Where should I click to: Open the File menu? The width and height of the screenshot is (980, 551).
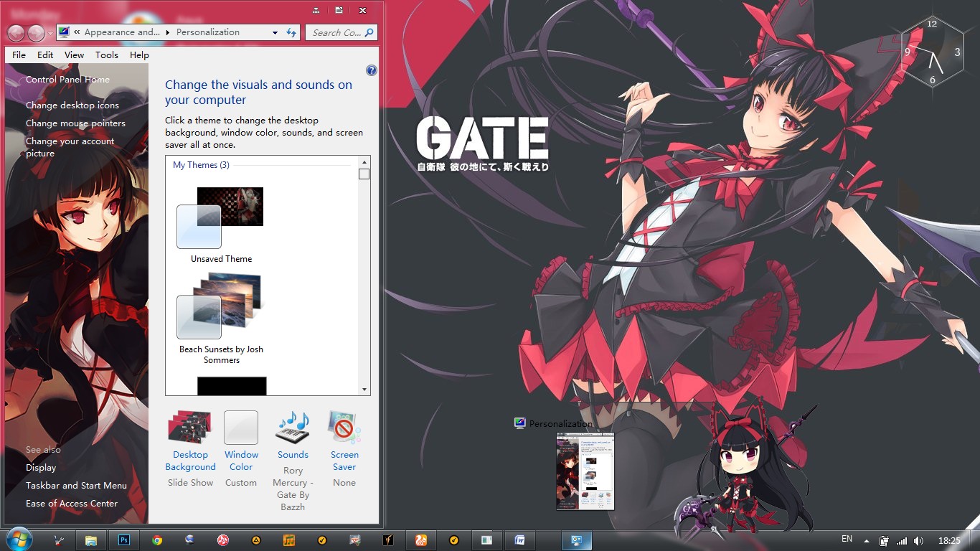[19, 55]
